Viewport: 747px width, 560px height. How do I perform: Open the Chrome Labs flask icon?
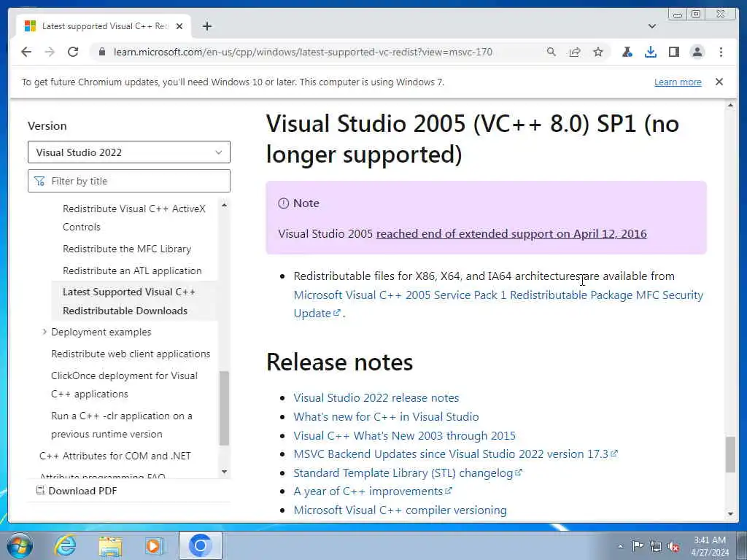click(x=627, y=52)
